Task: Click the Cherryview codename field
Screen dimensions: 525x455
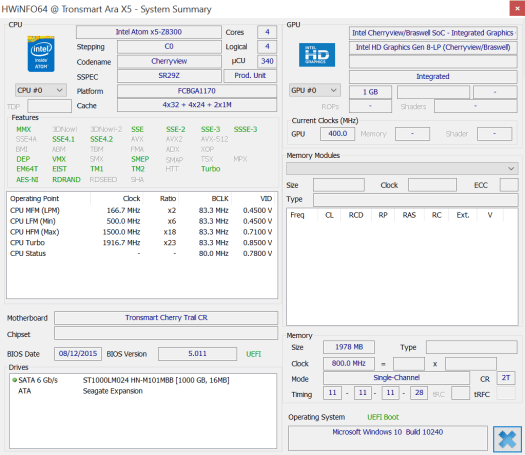Action: [x=169, y=61]
